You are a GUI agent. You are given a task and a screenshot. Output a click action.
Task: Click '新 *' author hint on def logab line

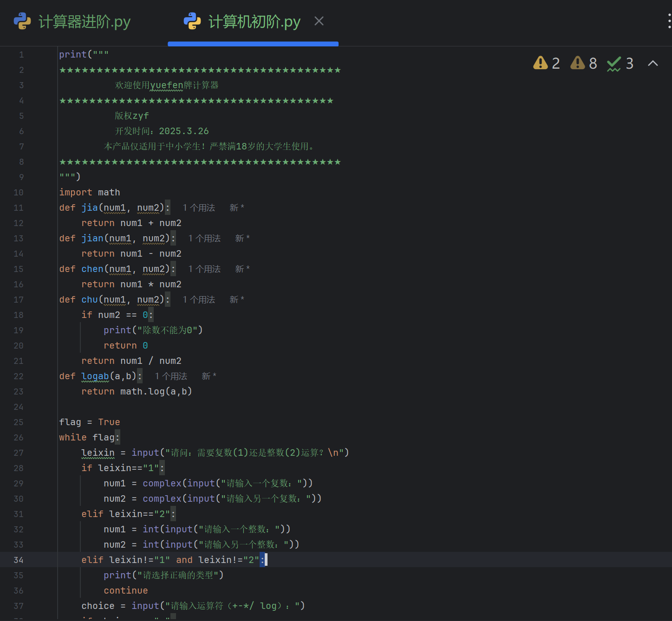(x=209, y=376)
